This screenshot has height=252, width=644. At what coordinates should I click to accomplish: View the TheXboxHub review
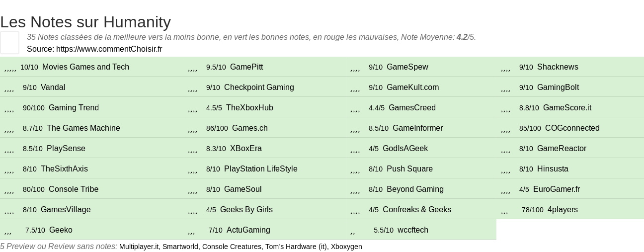(x=249, y=108)
